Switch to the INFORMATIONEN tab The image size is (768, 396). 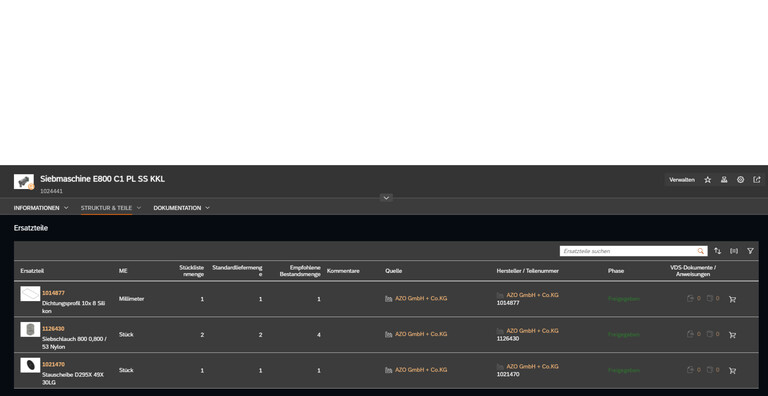click(36, 208)
